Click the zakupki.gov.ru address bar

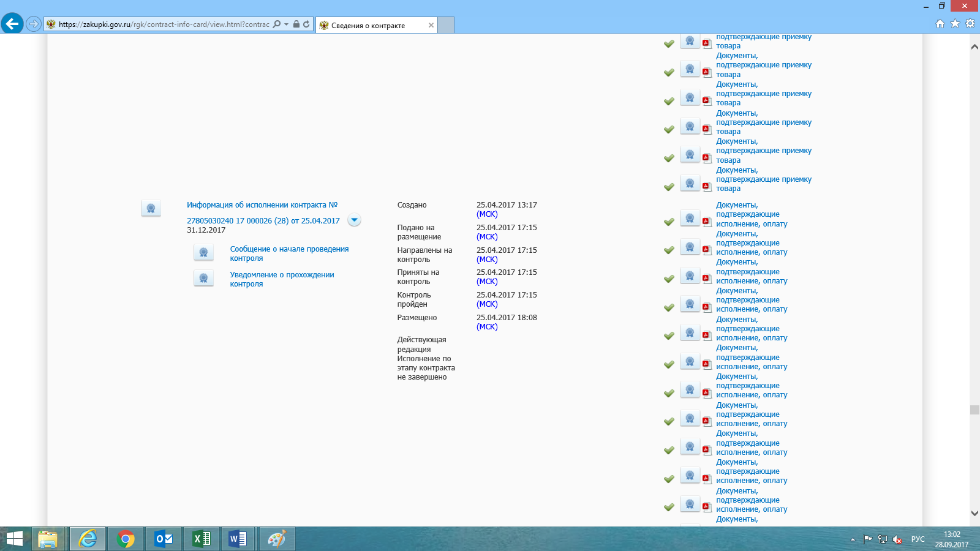pos(164,24)
